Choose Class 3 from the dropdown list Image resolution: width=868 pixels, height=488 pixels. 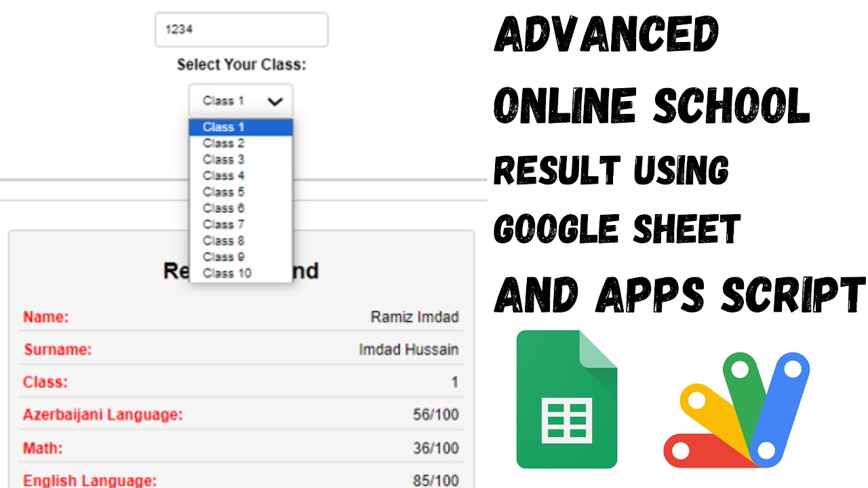(x=241, y=159)
